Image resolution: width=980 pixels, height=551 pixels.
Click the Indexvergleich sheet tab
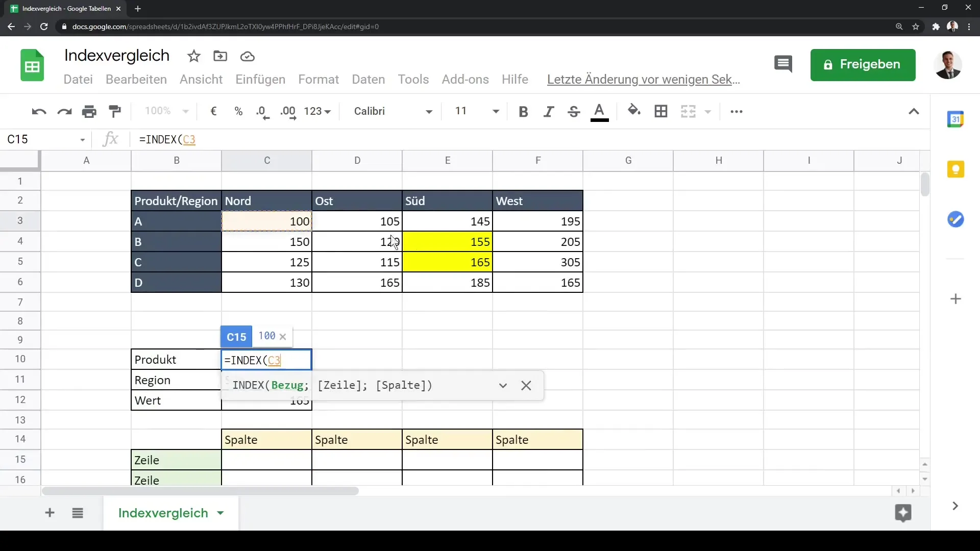[163, 513]
